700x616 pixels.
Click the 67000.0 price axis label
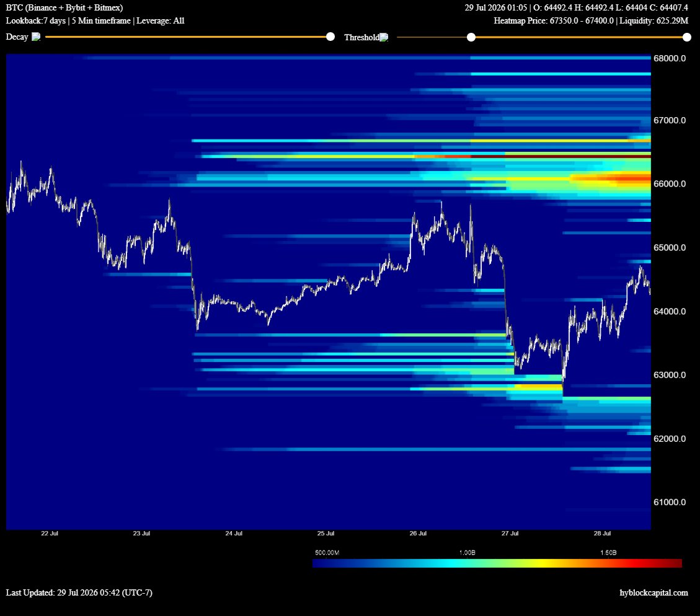tap(670, 120)
